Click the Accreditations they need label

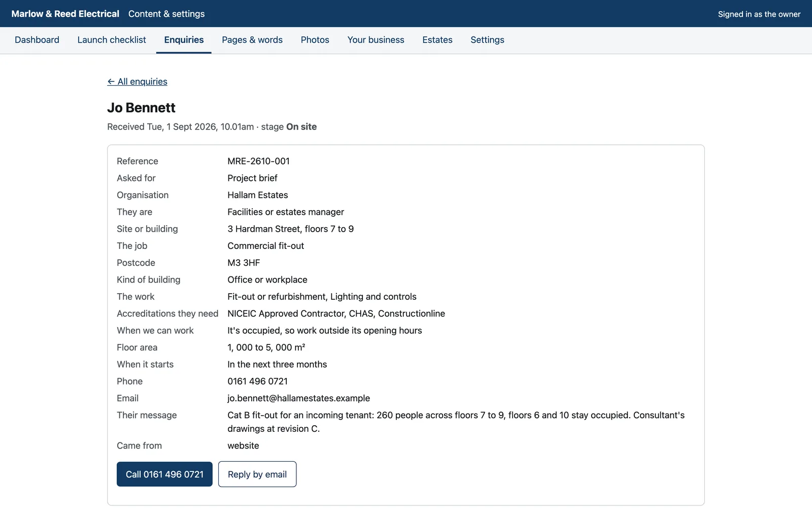[167, 313]
